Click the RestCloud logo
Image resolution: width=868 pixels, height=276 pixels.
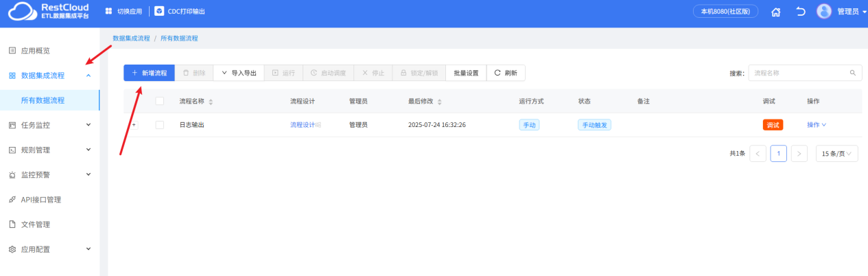pos(49,11)
